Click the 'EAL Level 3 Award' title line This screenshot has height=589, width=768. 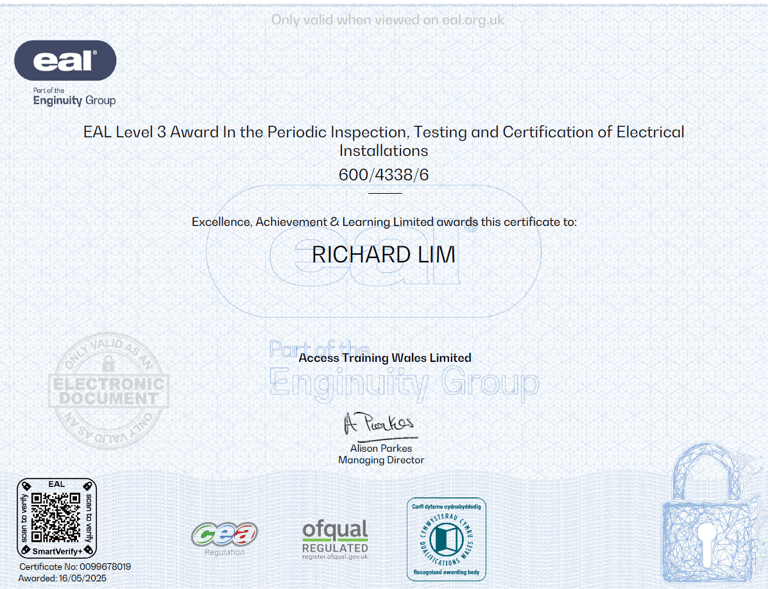coord(384,132)
